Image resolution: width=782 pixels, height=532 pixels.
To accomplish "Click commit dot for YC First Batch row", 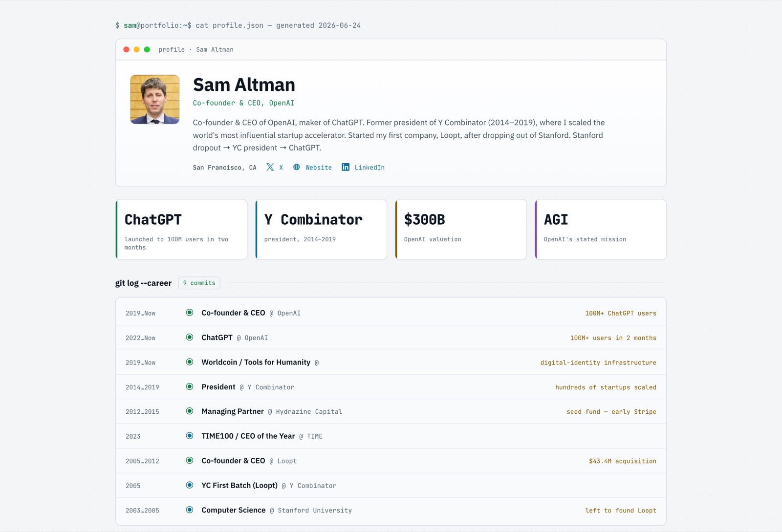I will click(x=190, y=485).
